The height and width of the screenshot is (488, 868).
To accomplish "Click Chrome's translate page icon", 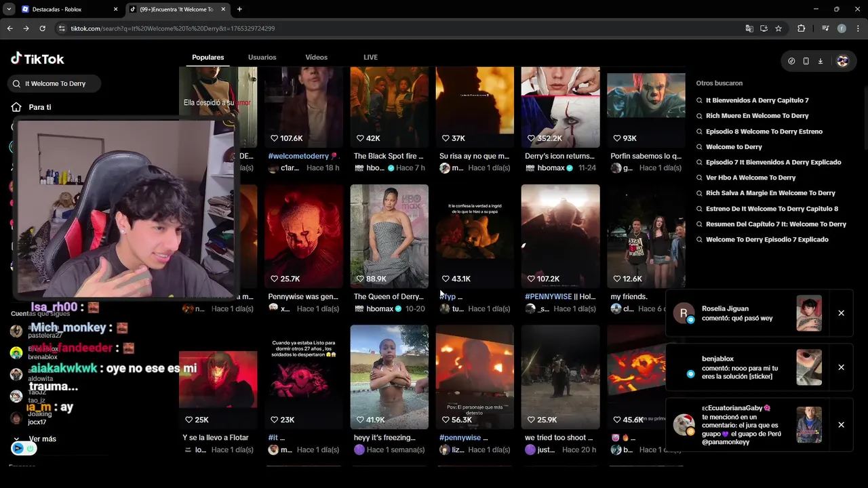I will point(749,28).
